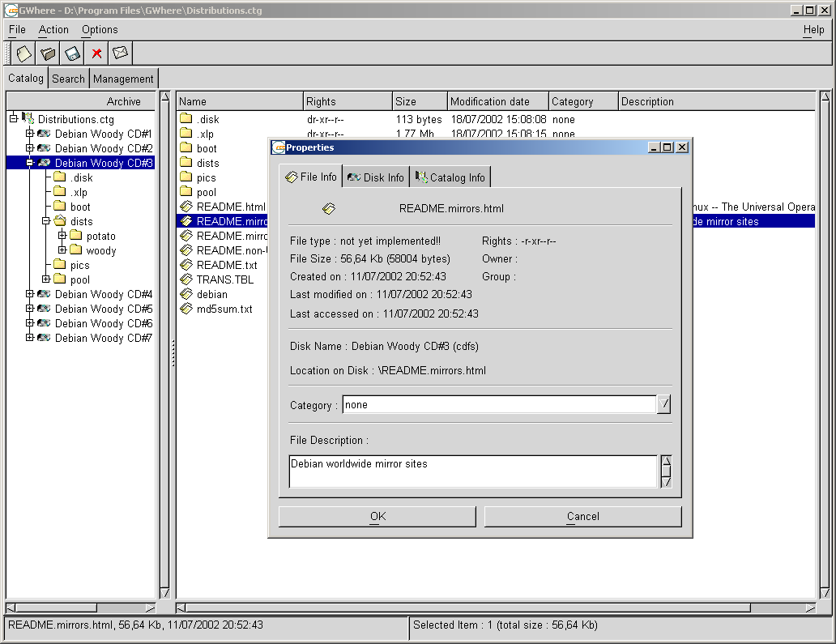The image size is (836, 644).
Task: Expand the Debian Woody CD#1 node
Action: 30,134
